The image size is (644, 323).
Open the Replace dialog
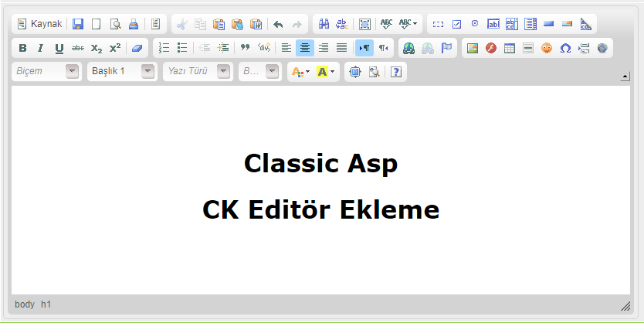coord(342,24)
